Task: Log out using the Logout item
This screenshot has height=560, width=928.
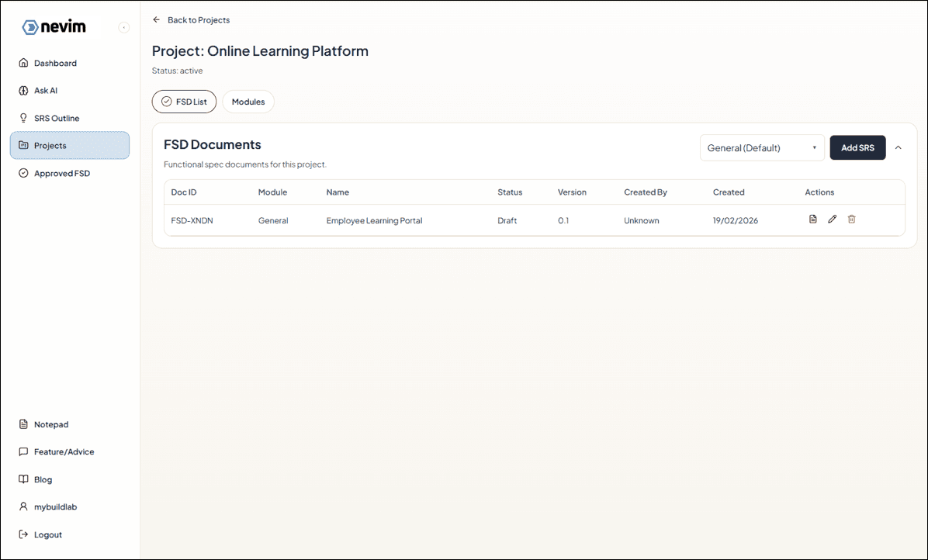Action: 47,534
